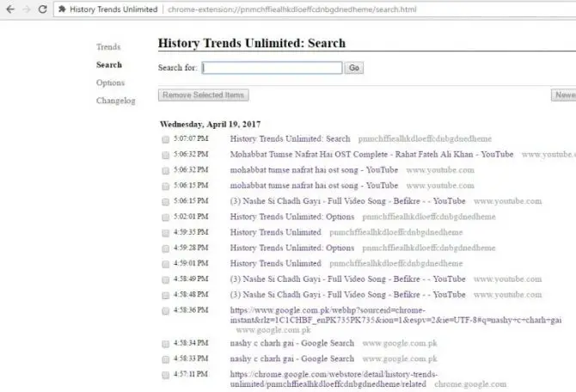
Task: Check the 4:57:11 PM webstore entry
Action: pyautogui.click(x=166, y=375)
